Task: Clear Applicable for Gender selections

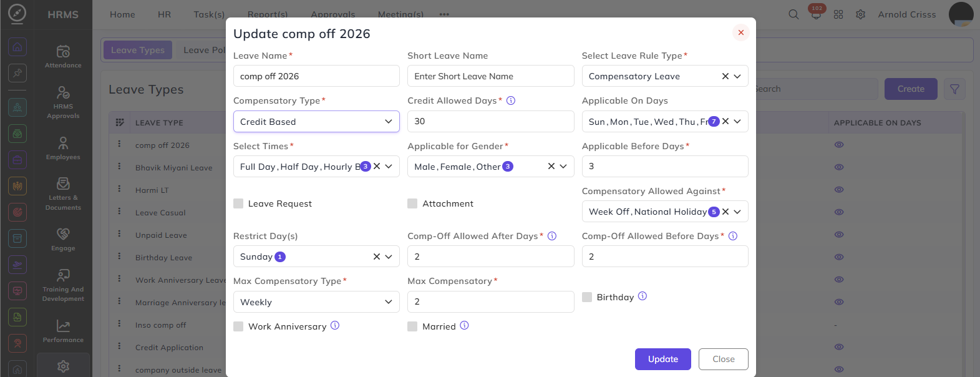Action: (x=551, y=166)
